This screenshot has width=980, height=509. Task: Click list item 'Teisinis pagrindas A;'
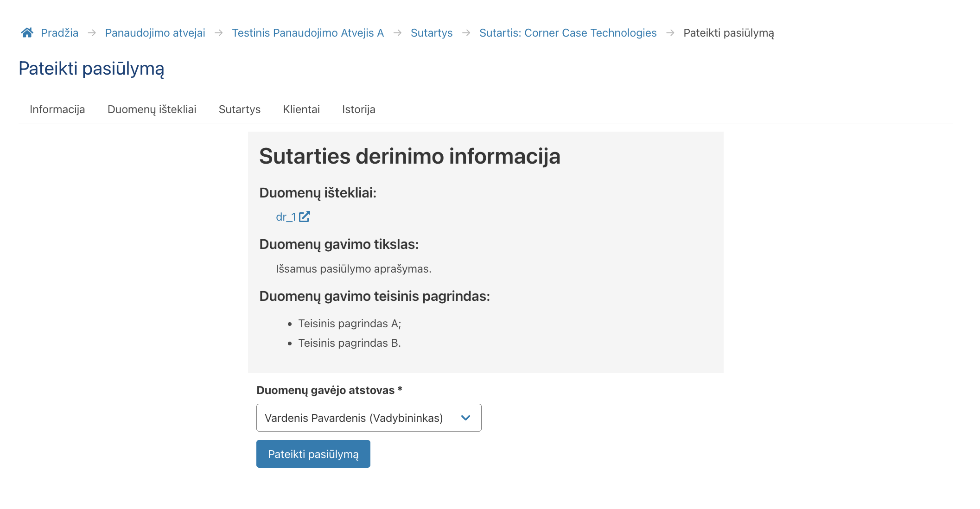point(350,324)
